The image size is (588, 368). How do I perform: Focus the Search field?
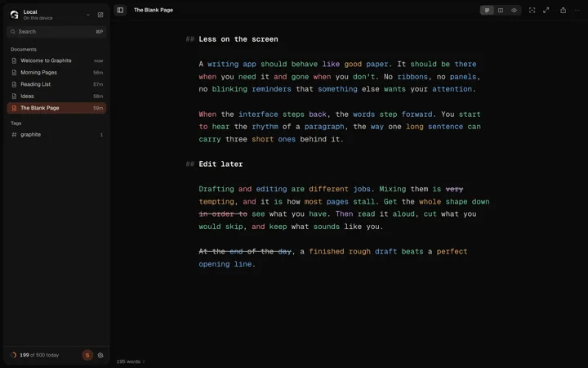pos(56,32)
